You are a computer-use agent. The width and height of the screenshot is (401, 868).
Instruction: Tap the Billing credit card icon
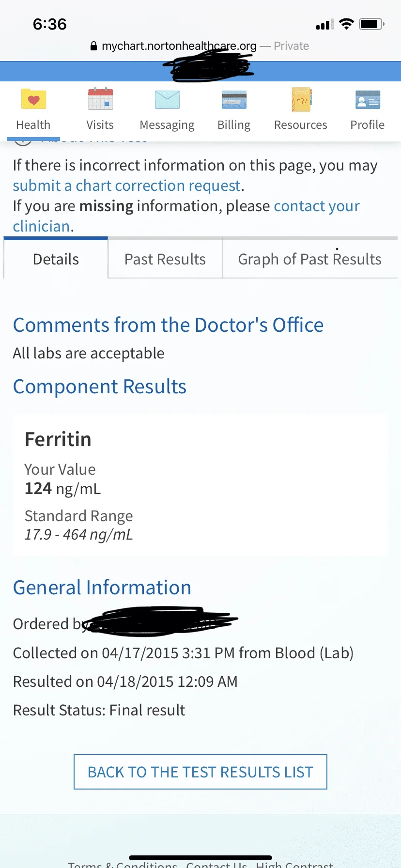[234, 100]
